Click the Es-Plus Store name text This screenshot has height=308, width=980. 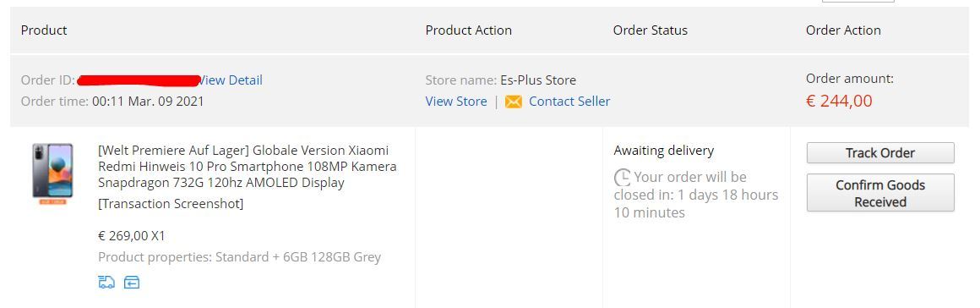[x=538, y=80]
